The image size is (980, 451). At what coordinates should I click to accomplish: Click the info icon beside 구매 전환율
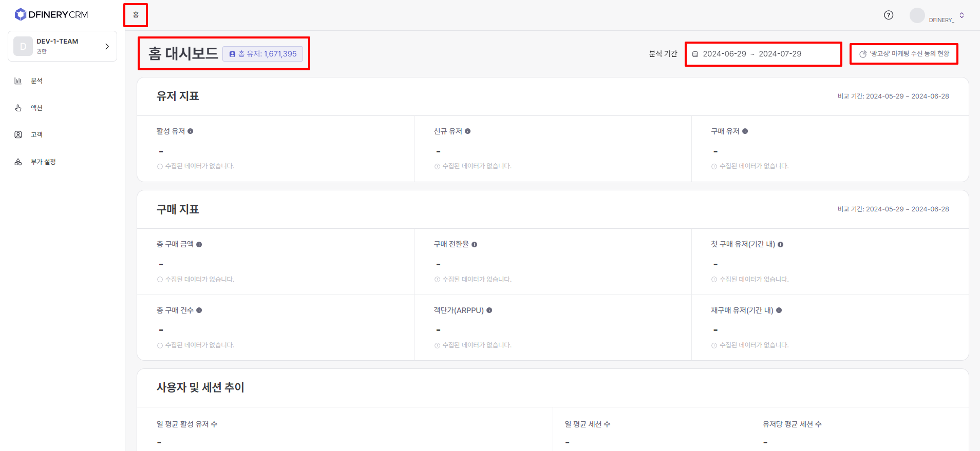pos(475,245)
